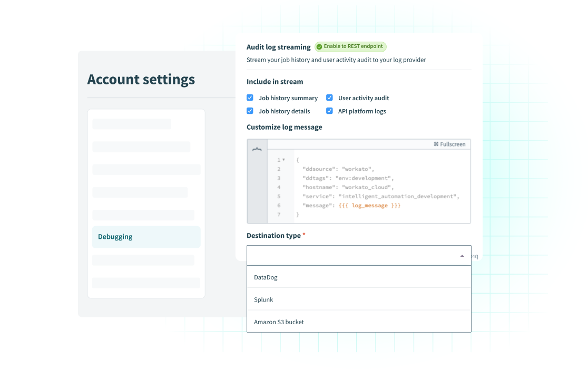Click the "hostname" line in editor

348,187
